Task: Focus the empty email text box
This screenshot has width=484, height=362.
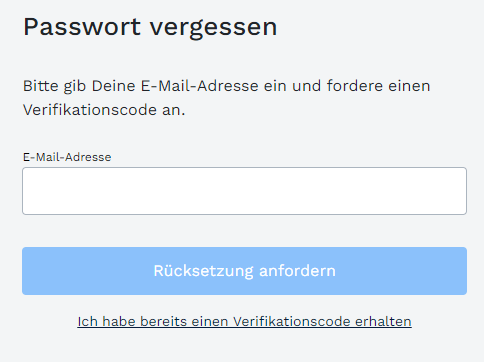Action: (244, 191)
